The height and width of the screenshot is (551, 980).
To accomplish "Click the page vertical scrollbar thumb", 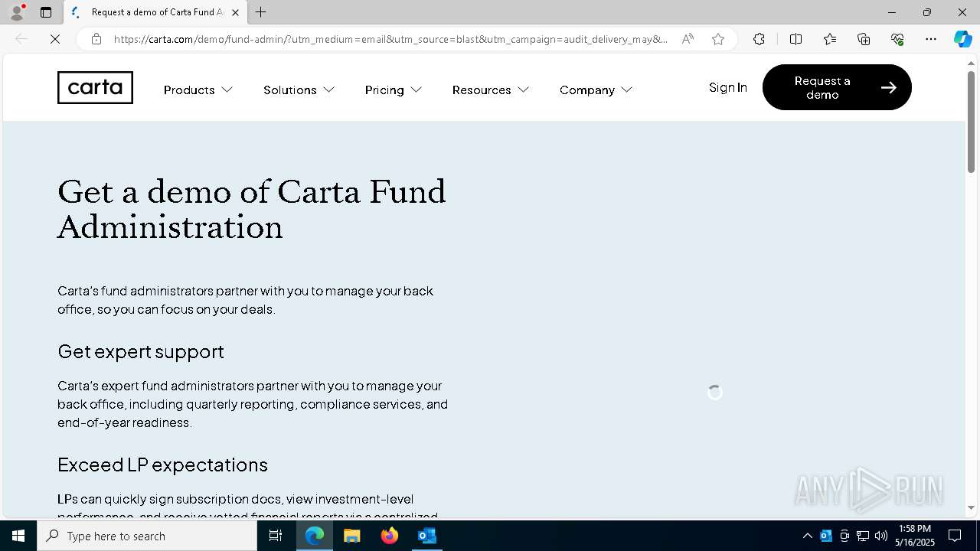I will (x=971, y=122).
